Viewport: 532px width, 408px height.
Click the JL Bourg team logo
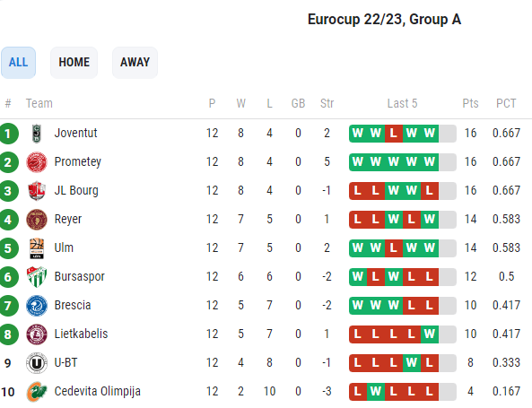(x=37, y=191)
